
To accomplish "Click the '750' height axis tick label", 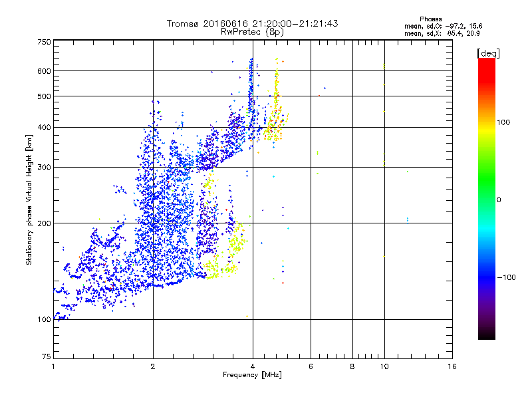I will (x=44, y=42).
